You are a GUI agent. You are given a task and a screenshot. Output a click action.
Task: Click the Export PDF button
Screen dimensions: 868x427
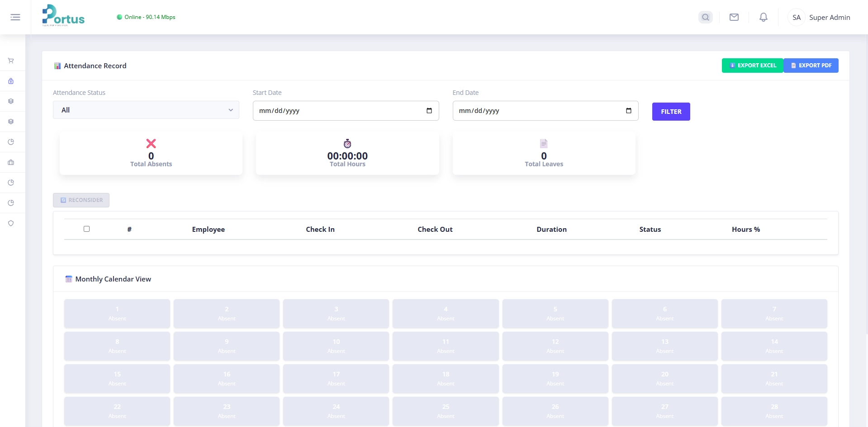811,66
